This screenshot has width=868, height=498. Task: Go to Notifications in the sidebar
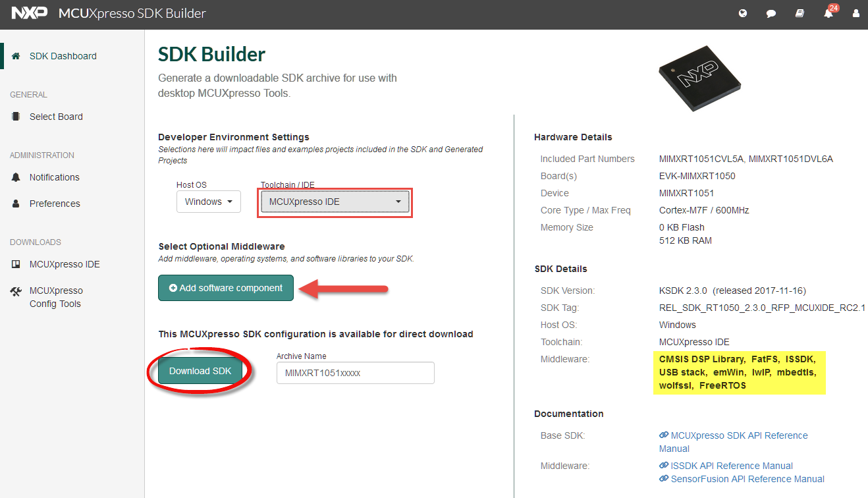pos(54,177)
